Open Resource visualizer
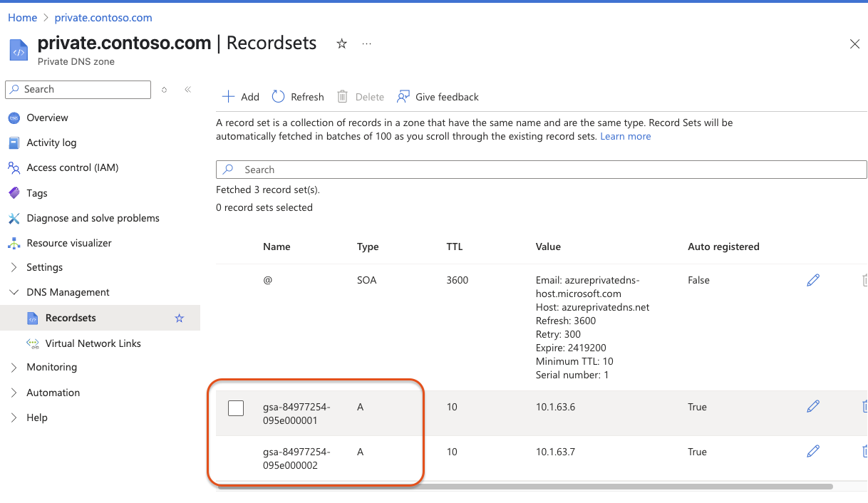 pyautogui.click(x=69, y=243)
